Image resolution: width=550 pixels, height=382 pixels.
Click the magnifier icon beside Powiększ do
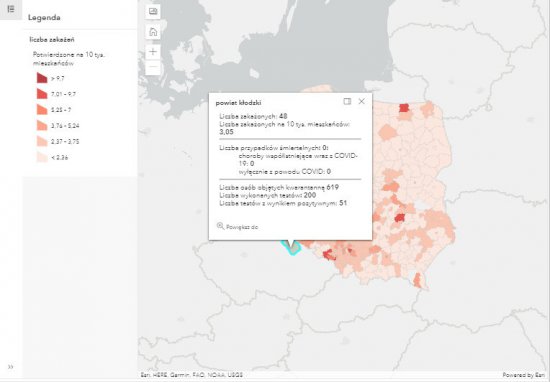(x=220, y=226)
